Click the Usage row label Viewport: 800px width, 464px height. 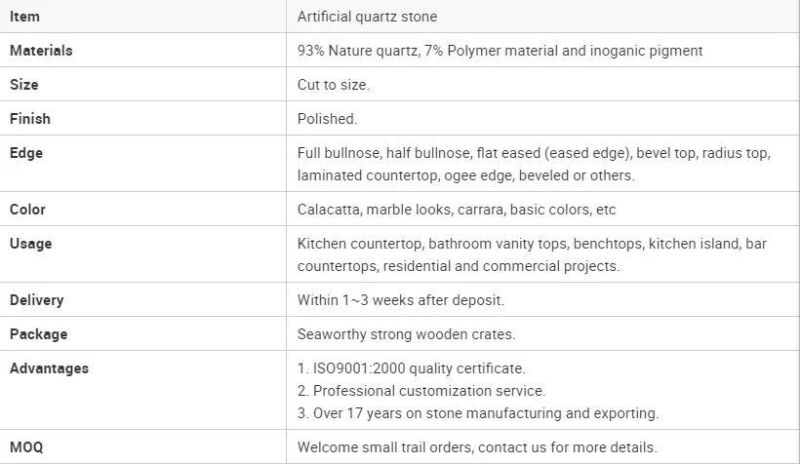point(31,243)
